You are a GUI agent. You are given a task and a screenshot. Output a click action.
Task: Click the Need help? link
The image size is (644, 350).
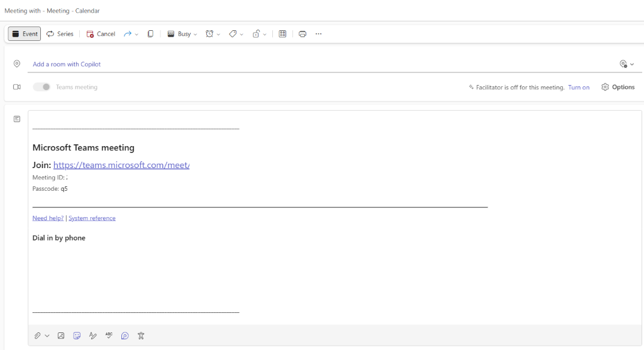[x=48, y=218]
